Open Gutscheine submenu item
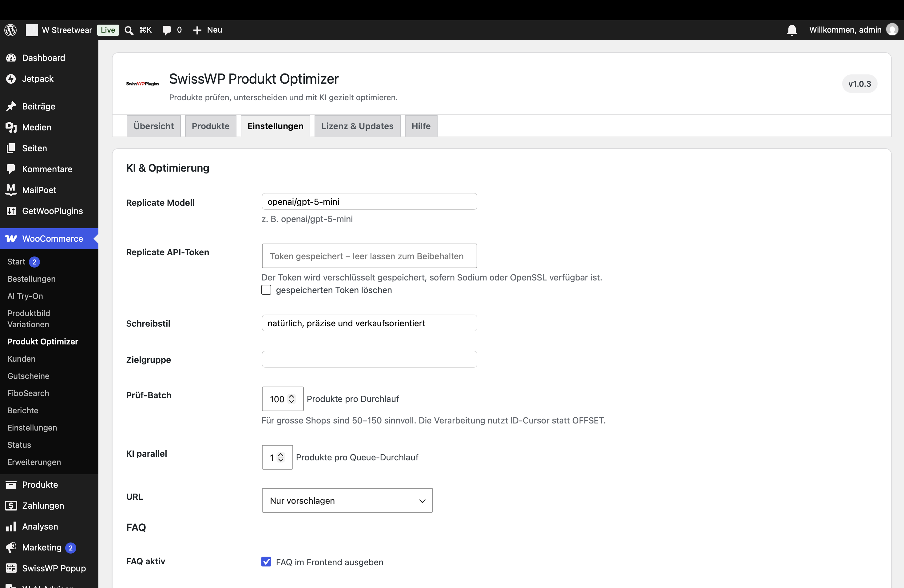The width and height of the screenshot is (904, 588). [x=29, y=376]
